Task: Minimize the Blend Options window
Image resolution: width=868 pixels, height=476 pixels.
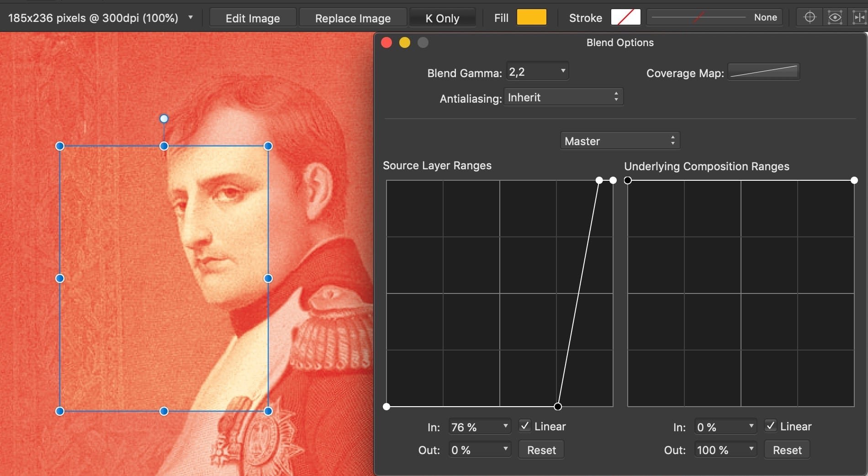Action: click(405, 42)
